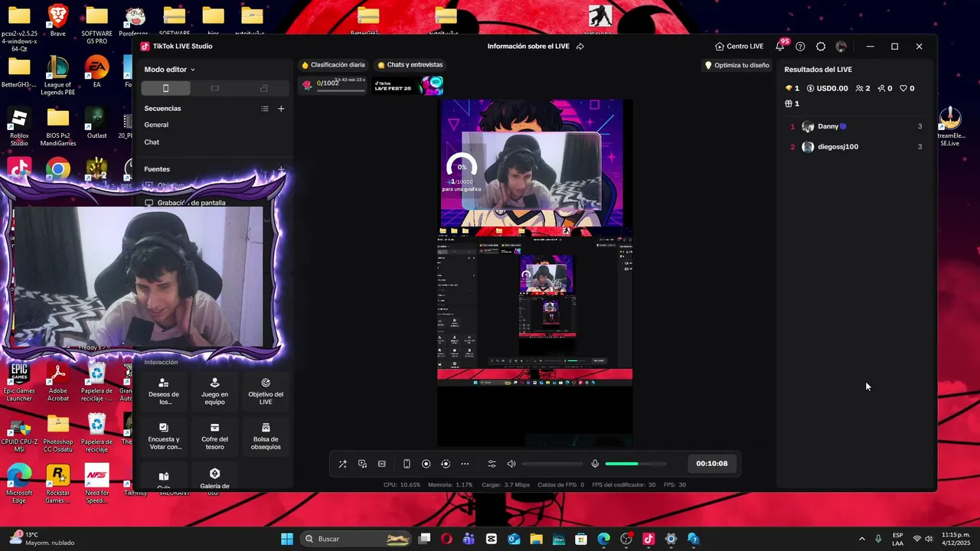Click the diamonds count stat
Image resolution: width=980 pixels, height=551 pixels.
(792, 89)
